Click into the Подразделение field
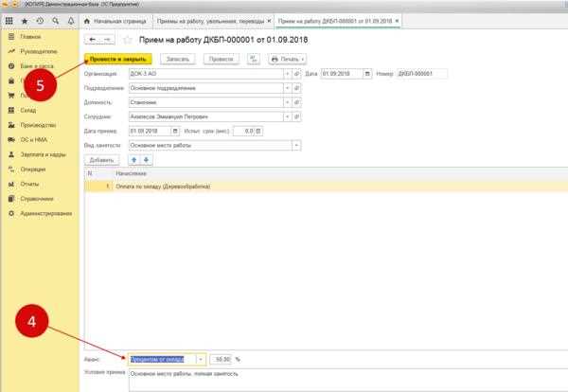Viewport: 568px width, 392px height. click(x=206, y=88)
